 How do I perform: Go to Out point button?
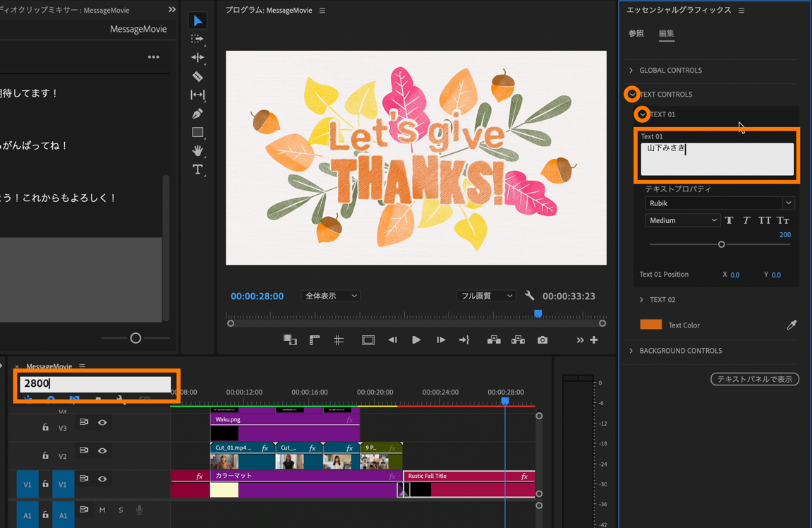464,340
